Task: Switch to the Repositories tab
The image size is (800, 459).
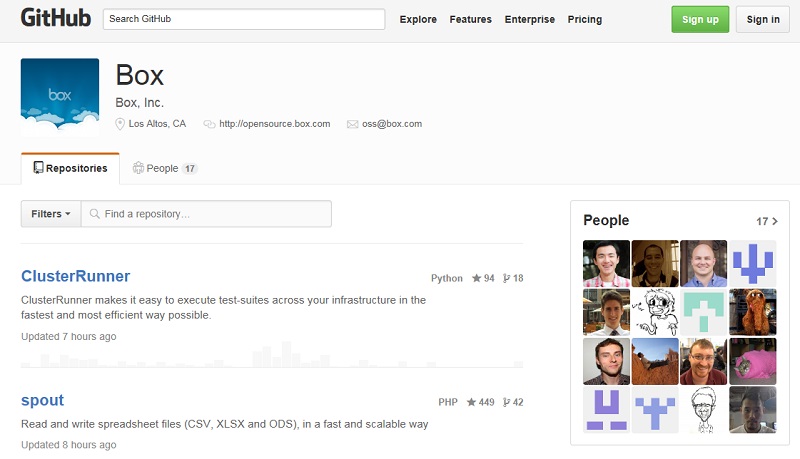Action: (x=70, y=168)
